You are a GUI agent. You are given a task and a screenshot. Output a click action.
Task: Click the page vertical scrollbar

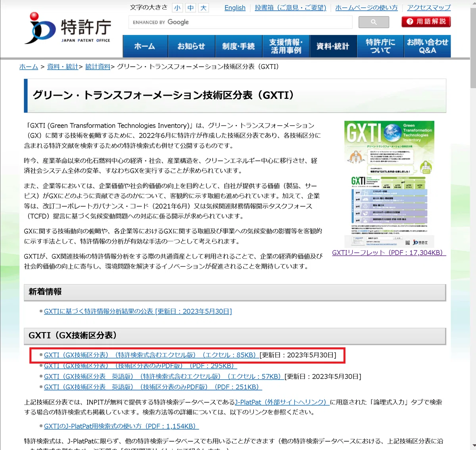tap(473, 225)
